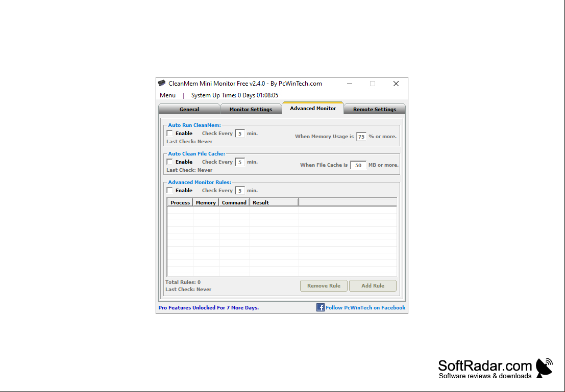Click the Facebook logo icon
The height and width of the screenshot is (392, 565).
[321, 307]
